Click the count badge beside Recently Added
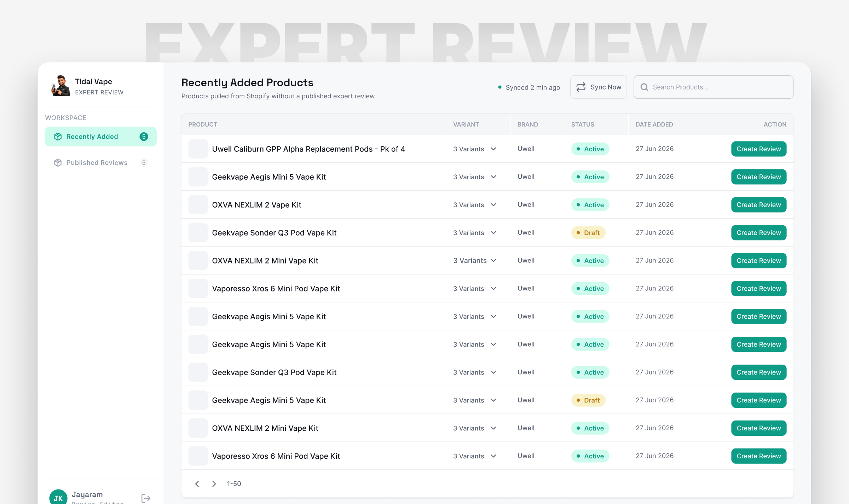 tap(144, 137)
